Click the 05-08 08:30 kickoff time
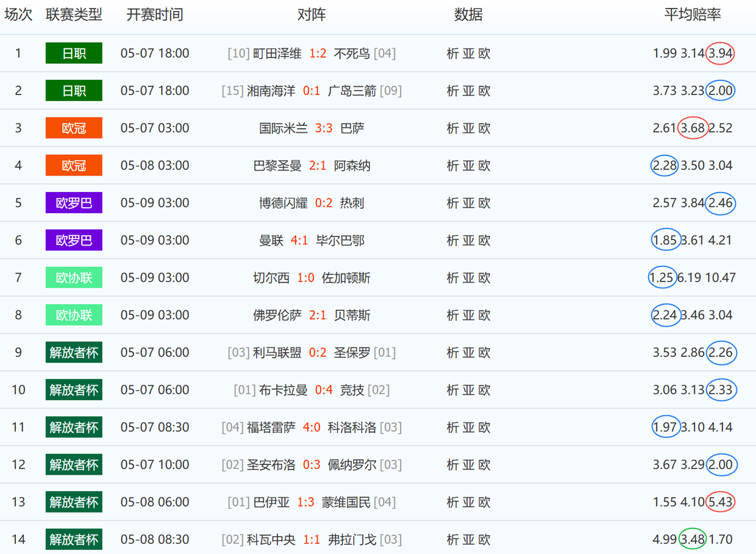Viewport: 756px width, 554px height. (155, 539)
